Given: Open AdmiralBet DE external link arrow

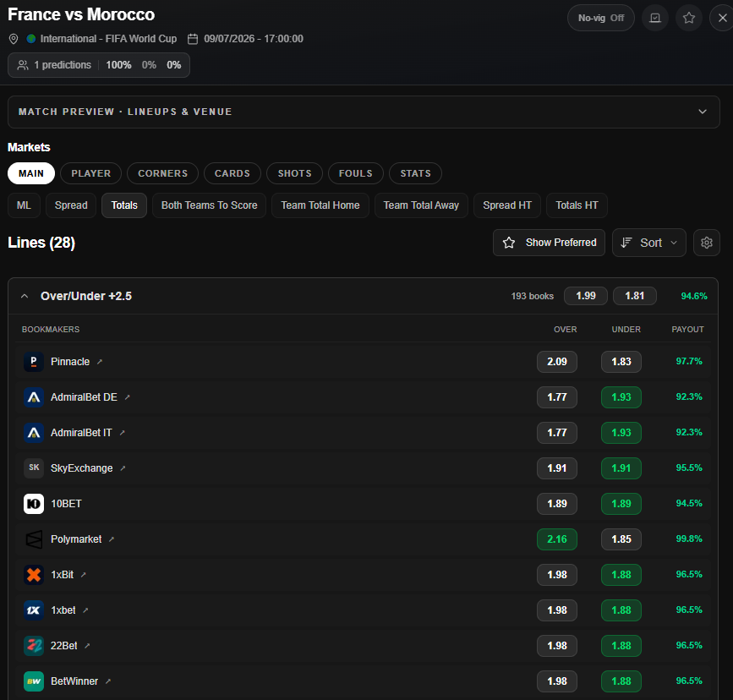Looking at the screenshot, I should [x=127, y=397].
